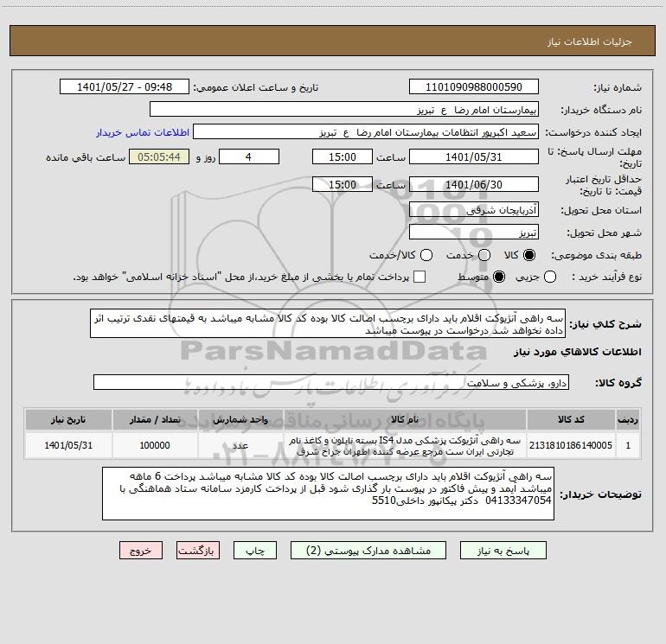Click row number 1 cell
This screenshot has width=666, height=644.
628,445
